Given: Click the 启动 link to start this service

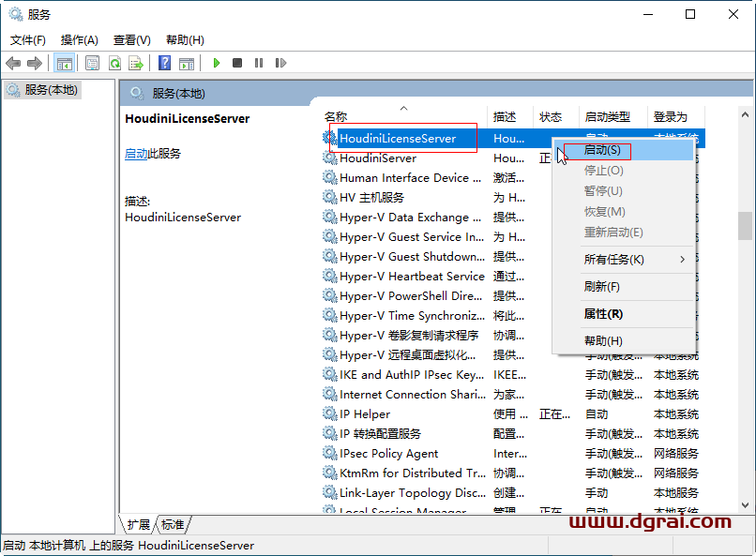Looking at the screenshot, I should point(136,154).
